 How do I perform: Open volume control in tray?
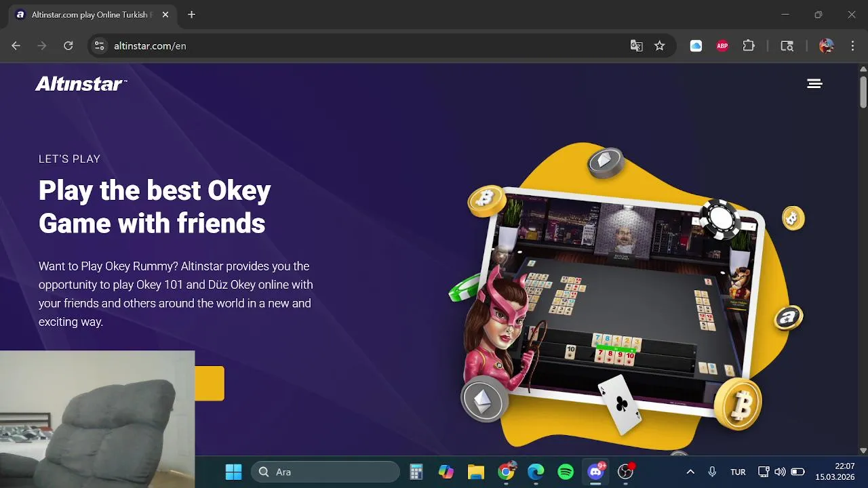pyautogui.click(x=780, y=472)
